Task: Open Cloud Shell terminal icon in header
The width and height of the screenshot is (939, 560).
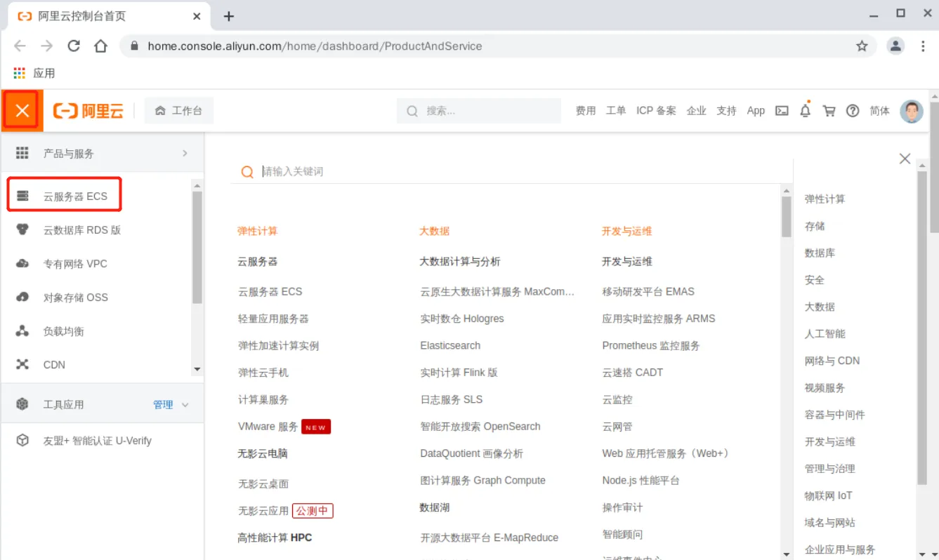Action: coord(782,111)
